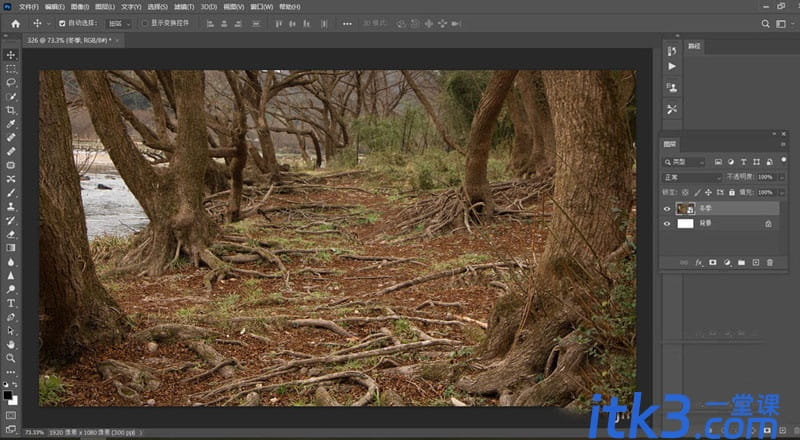Open the 类型 layer filter dropdown
Viewport: 800px width, 440px height.
point(684,162)
